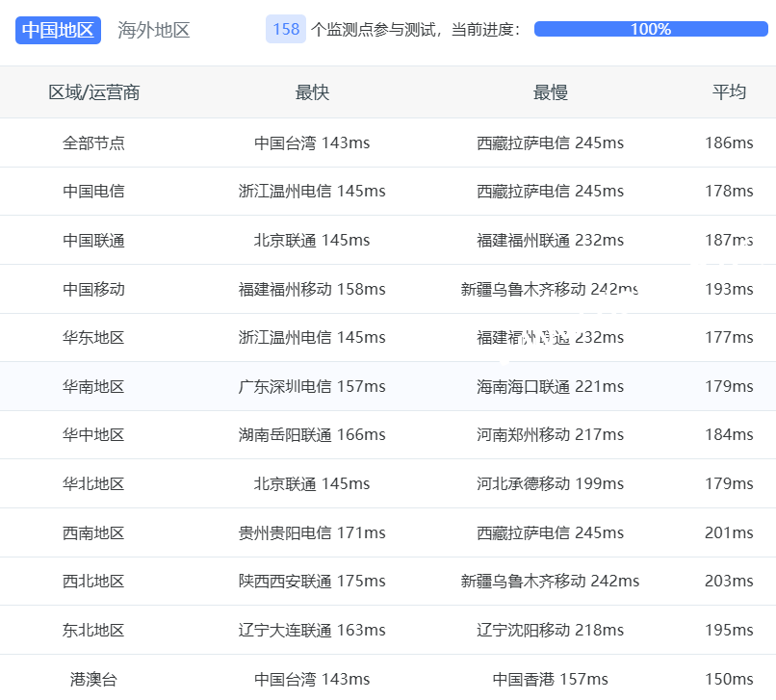
Task: Click the 中国电信 row label
Action: (x=93, y=192)
